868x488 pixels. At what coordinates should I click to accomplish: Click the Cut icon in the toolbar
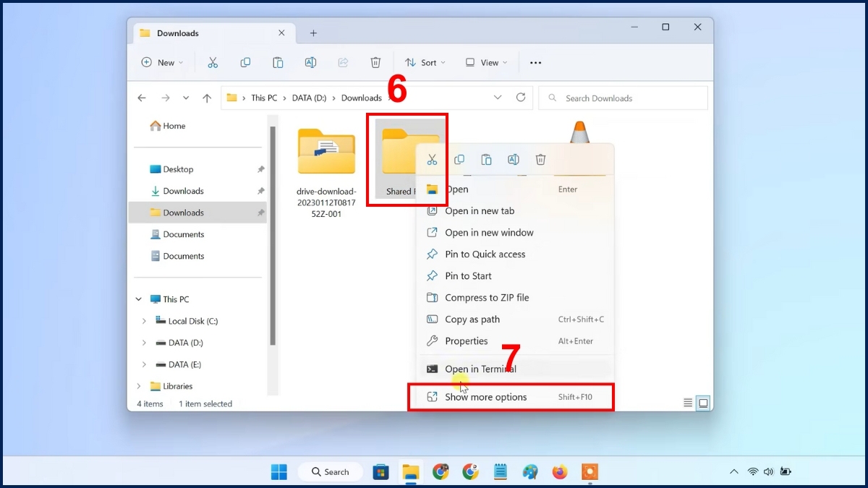(x=213, y=62)
